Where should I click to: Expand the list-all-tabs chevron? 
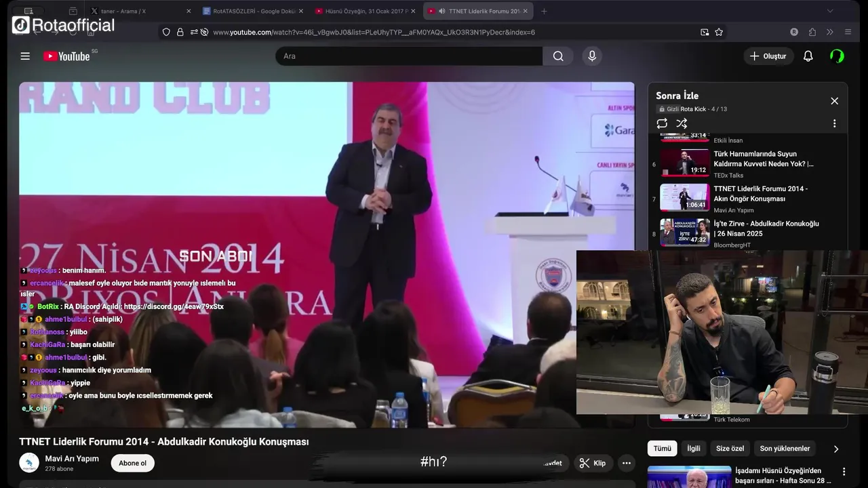coord(830,11)
